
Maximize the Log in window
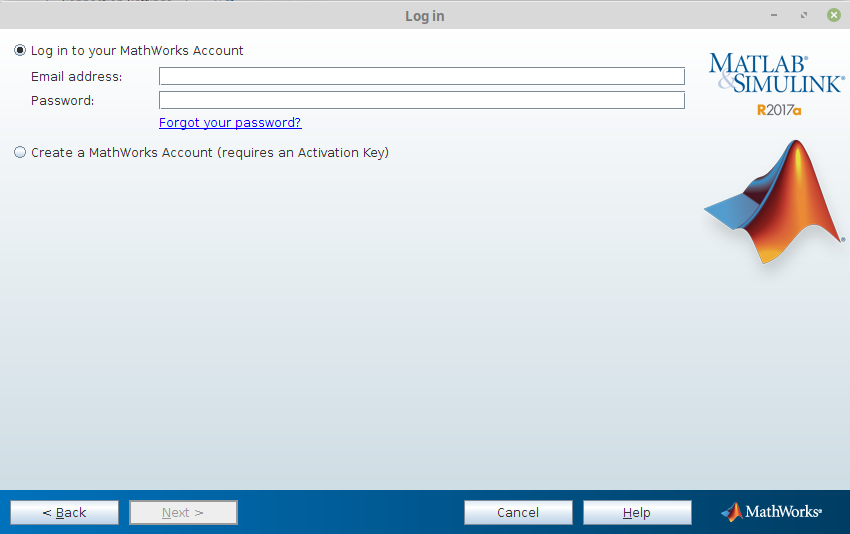pyautogui.click(x=803, y=16)
